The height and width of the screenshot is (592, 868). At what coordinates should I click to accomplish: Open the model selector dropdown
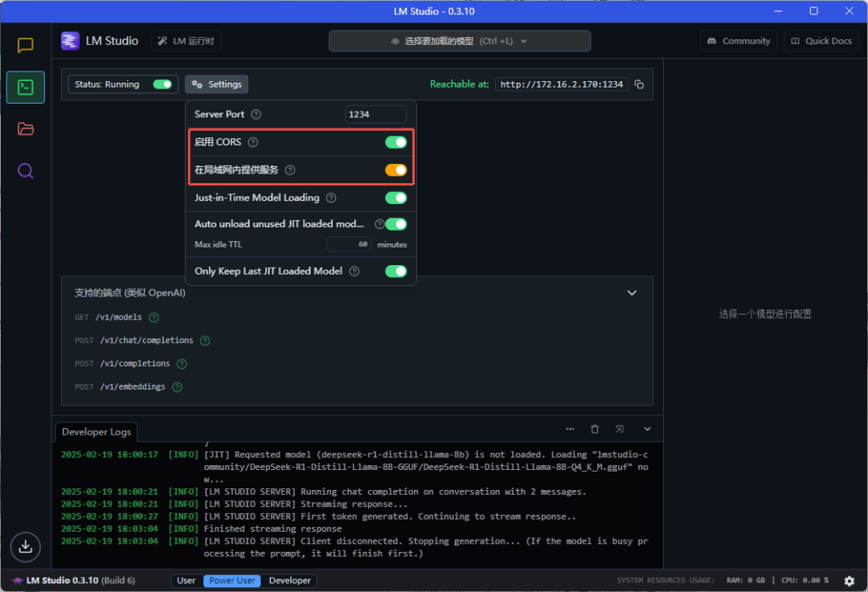click(460, 41)
